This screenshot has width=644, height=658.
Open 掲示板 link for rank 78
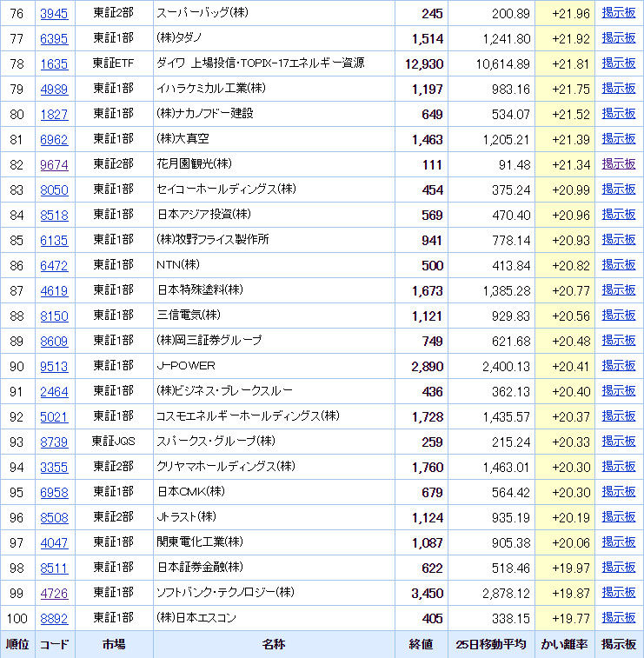(x=619, y=63)
